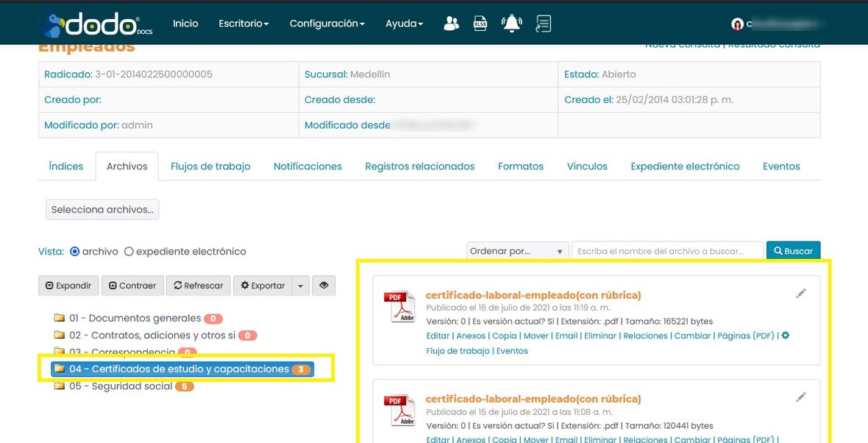Switch to the Archivos tab

tap(127, 166)
